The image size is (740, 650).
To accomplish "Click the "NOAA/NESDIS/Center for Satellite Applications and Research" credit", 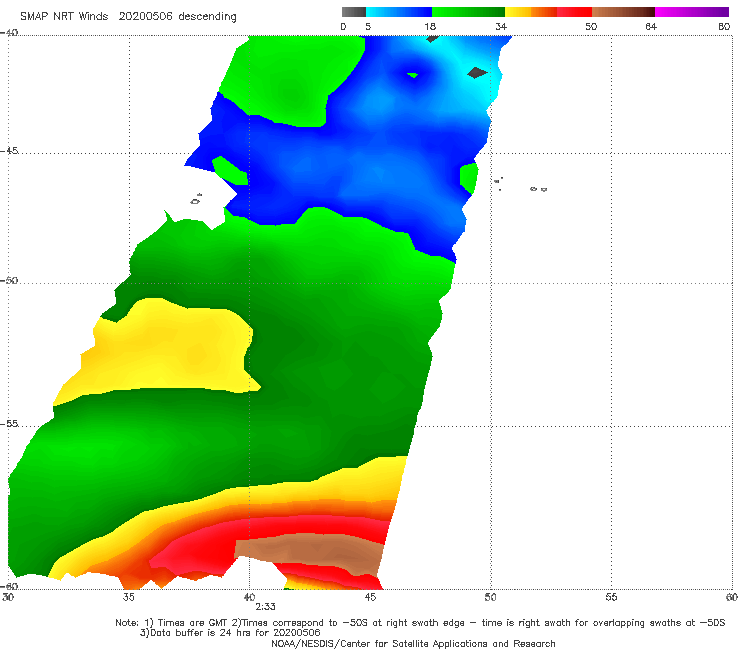I will point(413,644).
